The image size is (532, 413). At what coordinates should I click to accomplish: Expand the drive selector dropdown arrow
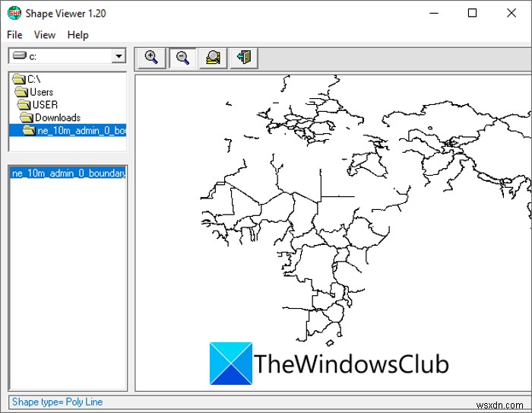click(119, 56)
